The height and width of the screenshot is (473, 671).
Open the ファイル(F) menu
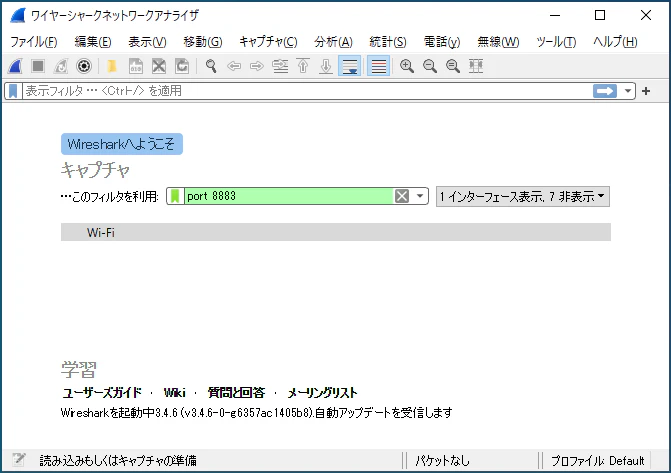[x=34, y=42]
